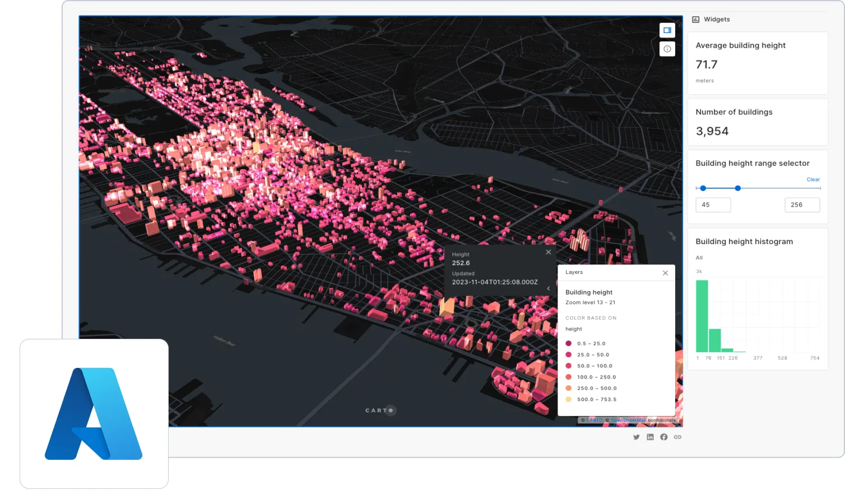
Task: Close the Layers legend panel
Action: click(x=665, y=273)
